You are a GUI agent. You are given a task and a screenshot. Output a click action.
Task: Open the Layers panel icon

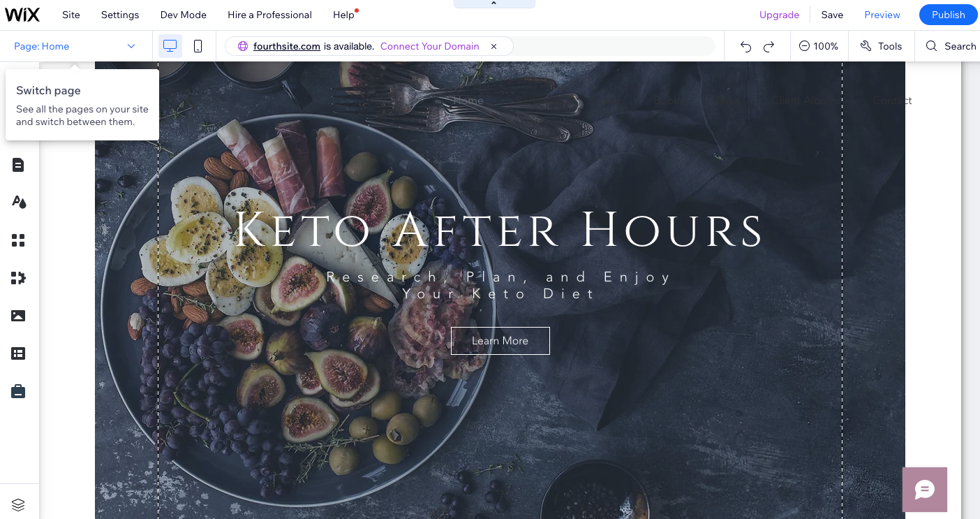[18, 504]
